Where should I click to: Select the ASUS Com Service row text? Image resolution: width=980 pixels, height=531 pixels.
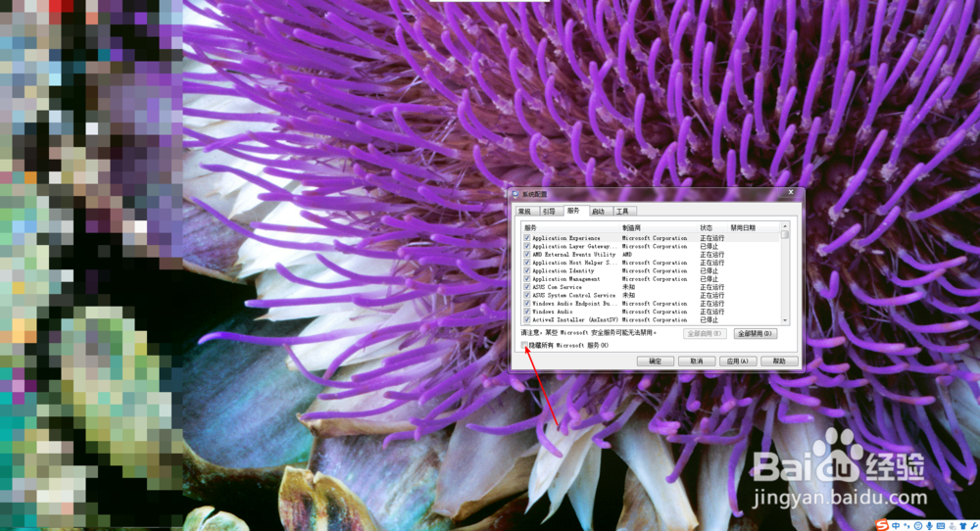pyautogui.click(x=557, y=287)
